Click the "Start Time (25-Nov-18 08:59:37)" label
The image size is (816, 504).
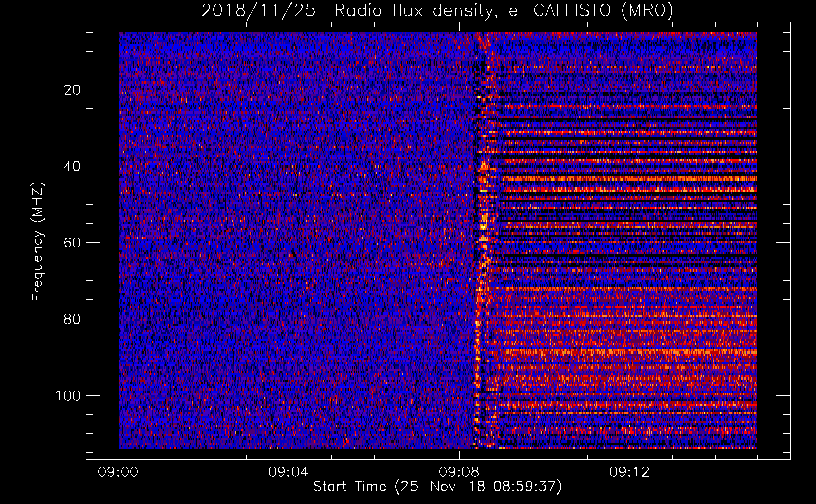click(x=437, y=487)
